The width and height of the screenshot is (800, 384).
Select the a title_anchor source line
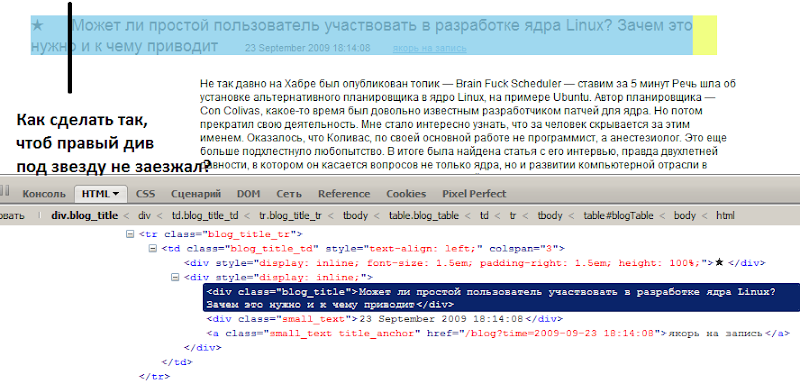pyautogui.click(x=498, y=333)
